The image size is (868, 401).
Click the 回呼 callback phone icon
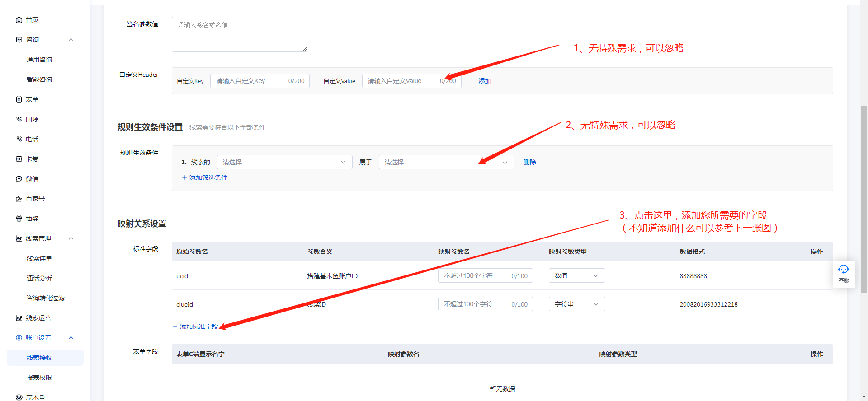click(19, 119)
